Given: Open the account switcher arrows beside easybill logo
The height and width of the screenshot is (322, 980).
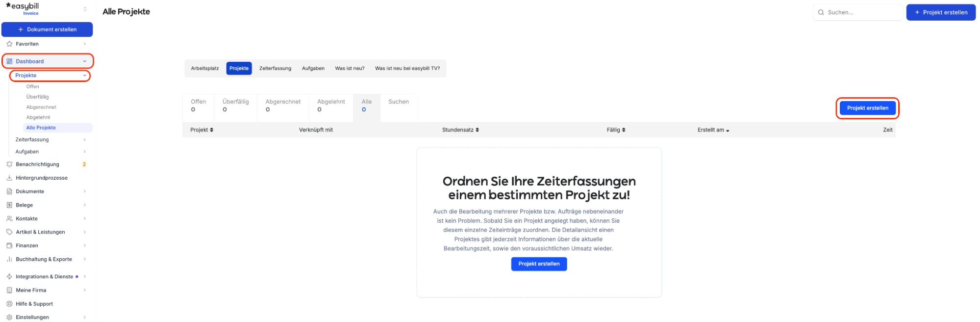Looking at the screenshot, I should 85,9.
